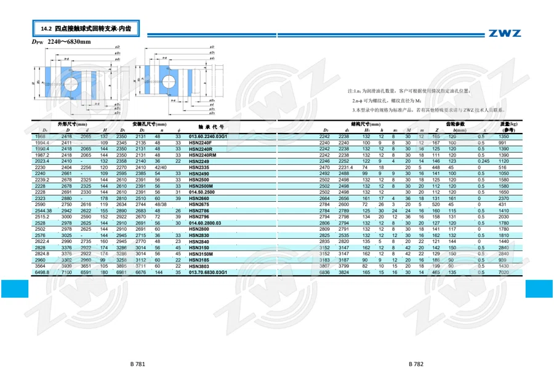Screen dimensions: 554x392
Task: Select bearing code HSN2675
Action: 199,204
